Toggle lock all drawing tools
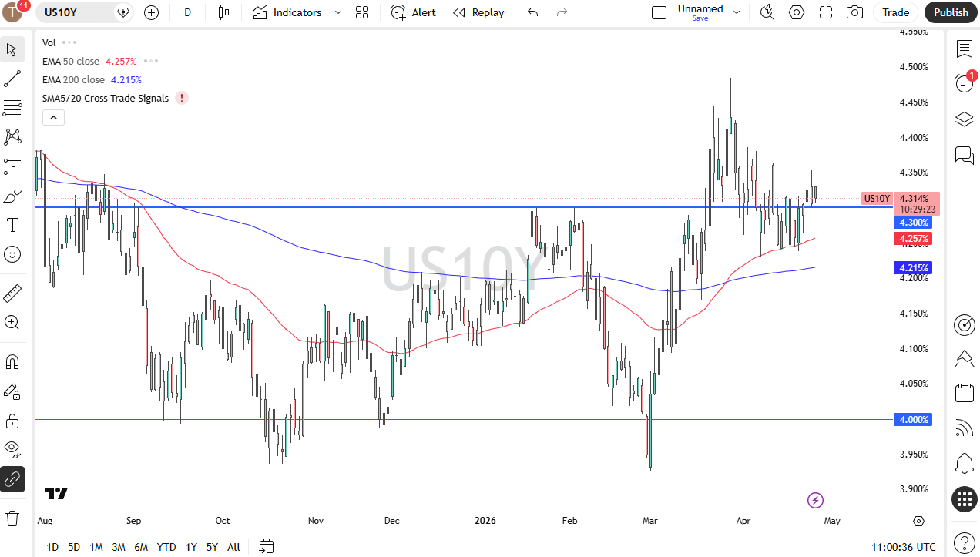980x557 pixels. coord(12,421)
